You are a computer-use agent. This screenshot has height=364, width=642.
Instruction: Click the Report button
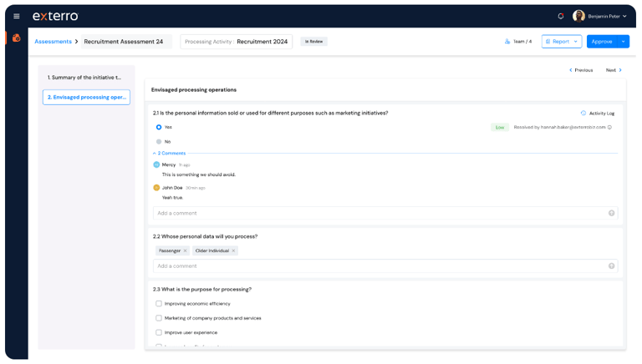point(562,41)
